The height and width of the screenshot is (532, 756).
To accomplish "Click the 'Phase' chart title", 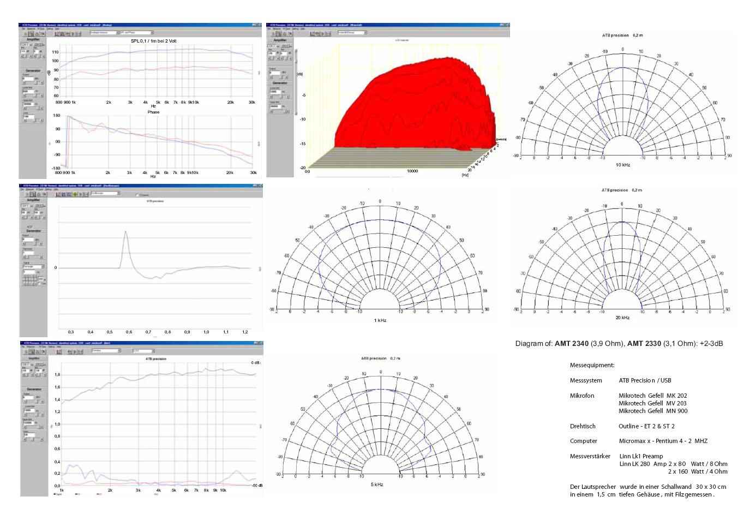I will click(x=153, y=112).
